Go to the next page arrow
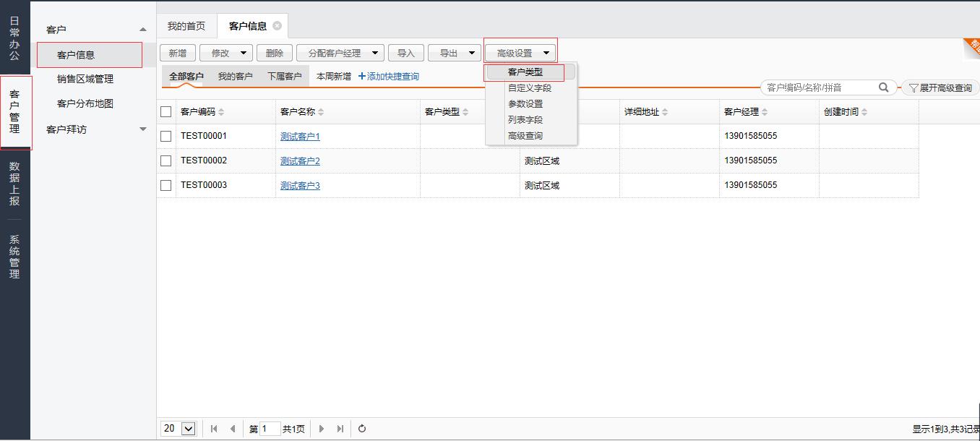This screenshot has height=441, width=980. pos(322,429)
